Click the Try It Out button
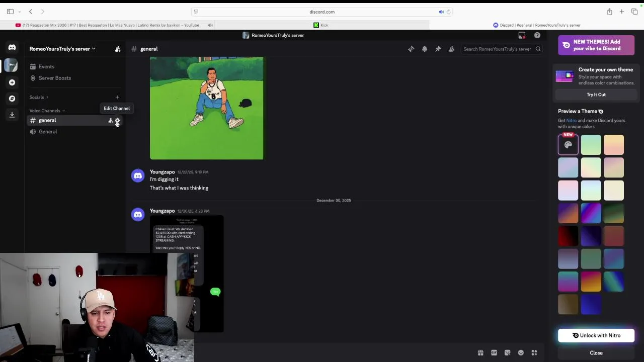The width and height of the screenshot is (644, 362). point(596,95)
